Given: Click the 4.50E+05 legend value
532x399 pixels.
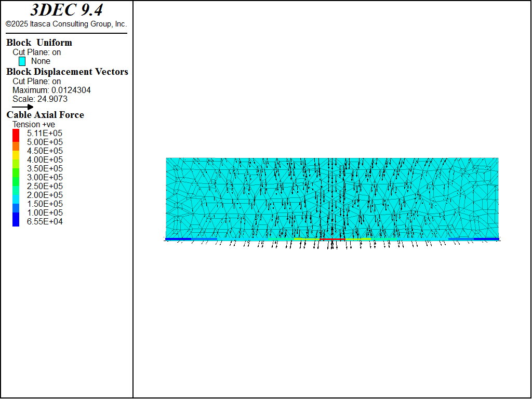Looking at the screenshot, I should click(x=45, y=151).
